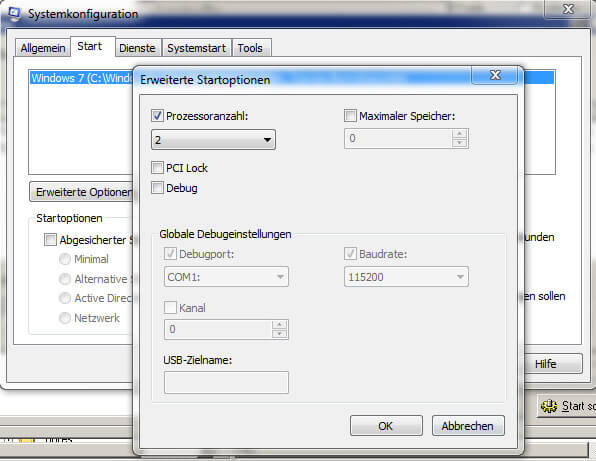Screen dimensions: 596x461
Task: Enable the Debug checkbox
Action: point(157,188)
